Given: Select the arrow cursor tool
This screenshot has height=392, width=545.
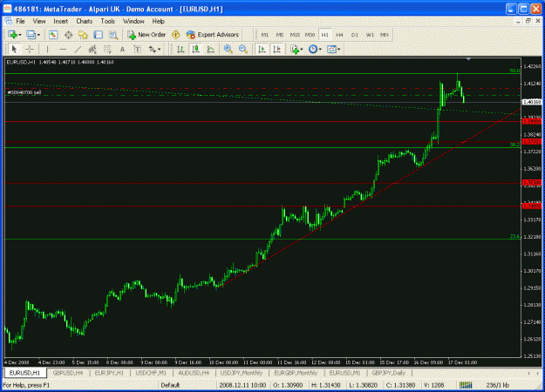Looking at the screenshot, I should click(x=14, y=49).
